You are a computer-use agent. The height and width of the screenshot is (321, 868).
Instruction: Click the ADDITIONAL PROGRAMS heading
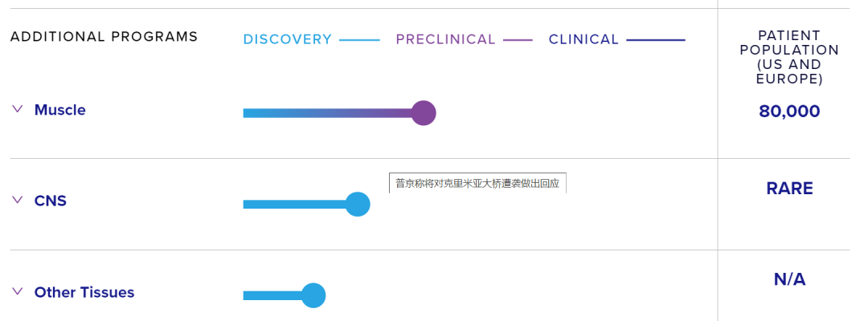[x=104, y=37]
